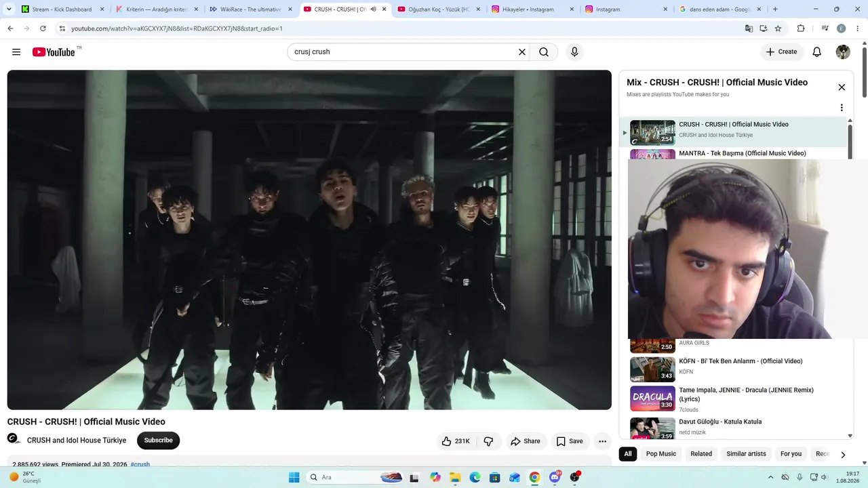Switch to the dans eden adam Google tab
This screenshot has height=488, width=868.
pos(719,9)
